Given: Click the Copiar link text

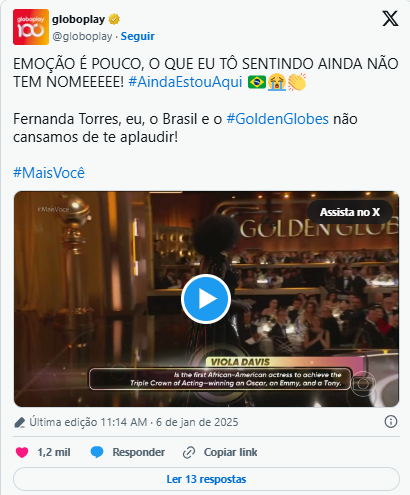Looking at the screenshot, I should point(230,452).
